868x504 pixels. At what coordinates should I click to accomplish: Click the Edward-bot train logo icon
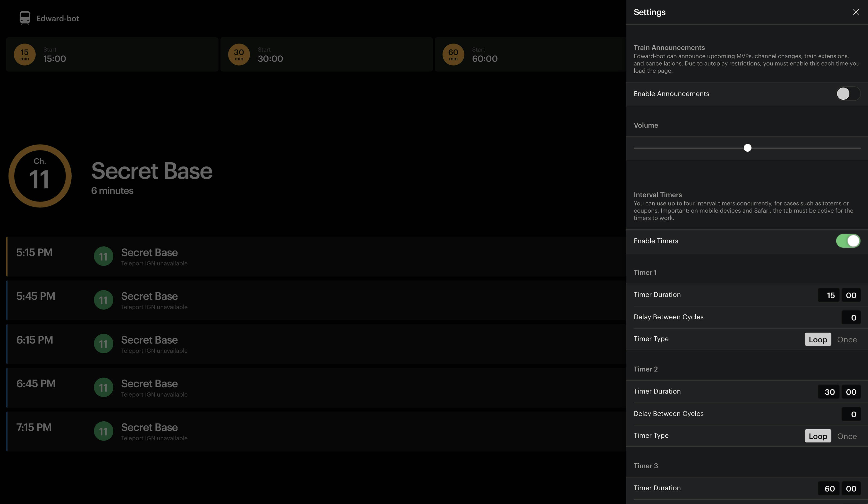(25, 18)
